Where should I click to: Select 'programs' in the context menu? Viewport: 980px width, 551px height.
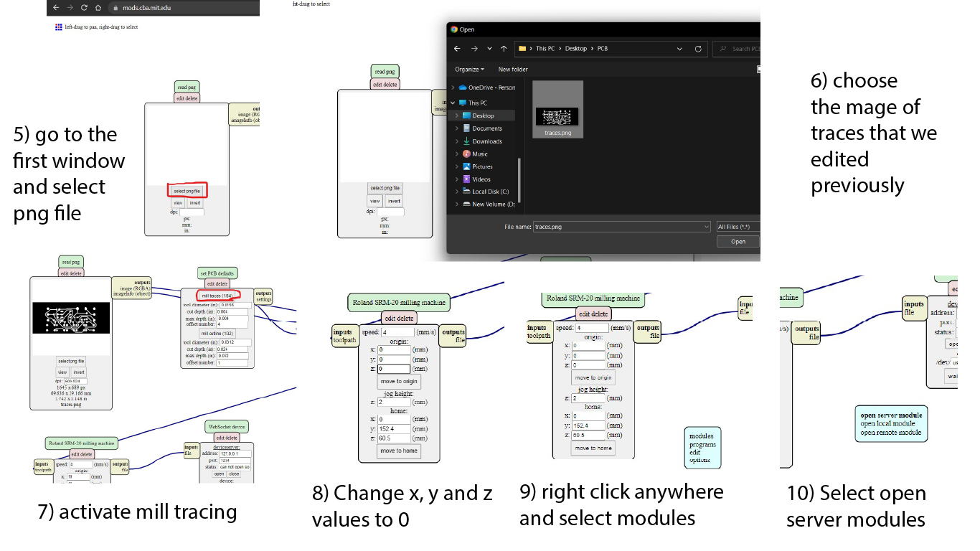point(702,444)
